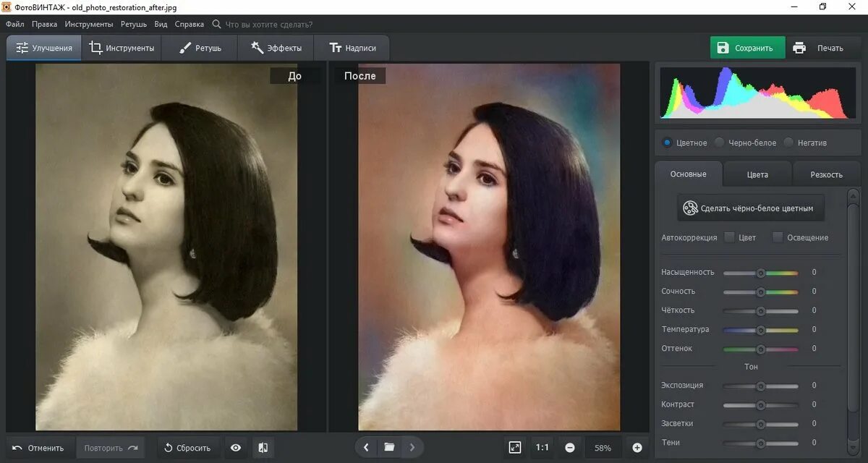Click the fit-to-screen icon
This screenshot has height=463, width=868.
515,448
